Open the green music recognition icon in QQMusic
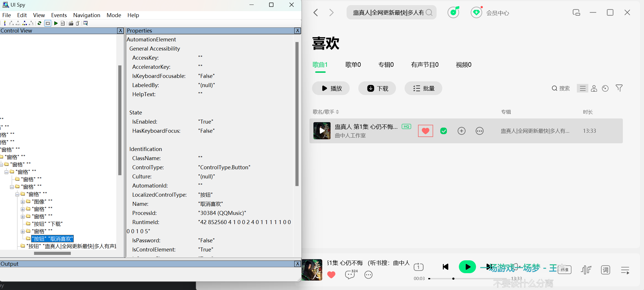The image size is (644, 290). coord(453,12)
